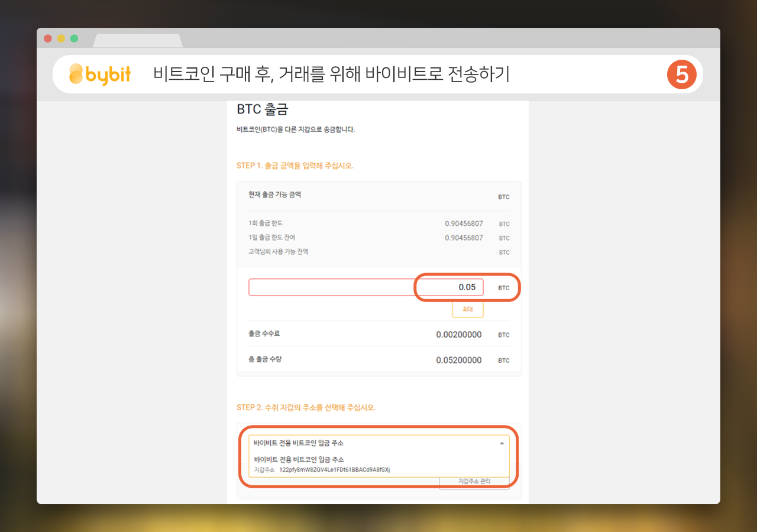Click the empty browser tab
The image size is (757, 532).
click(138, 41)
